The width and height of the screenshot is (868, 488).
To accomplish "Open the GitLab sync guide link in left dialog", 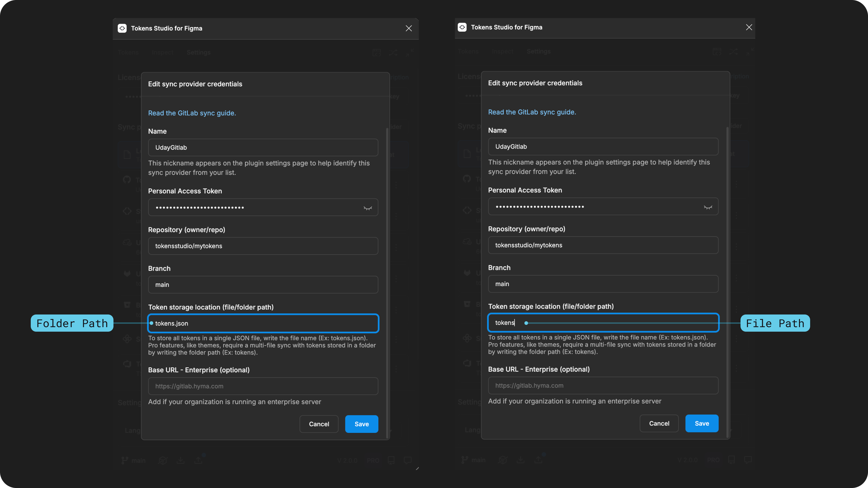I will point(192,113).
